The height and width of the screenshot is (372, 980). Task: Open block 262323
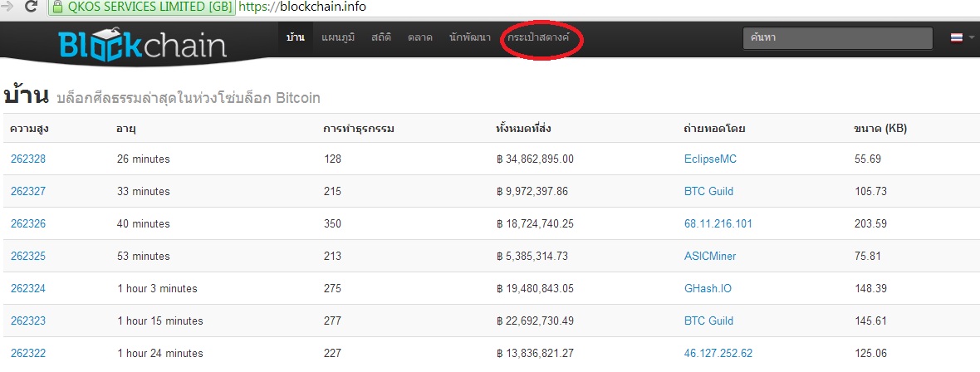(x=28, y=321)
